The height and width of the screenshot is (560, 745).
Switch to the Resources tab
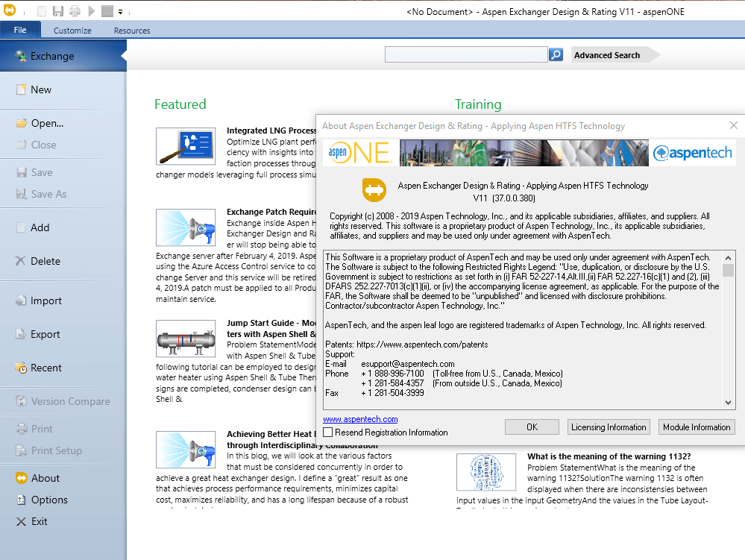pyautogui.click(x=131, y=31)
